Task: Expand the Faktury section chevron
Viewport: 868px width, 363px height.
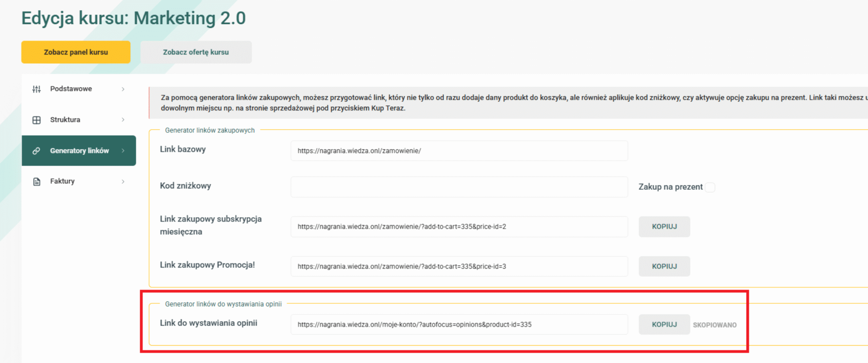Action: (123, 182)
